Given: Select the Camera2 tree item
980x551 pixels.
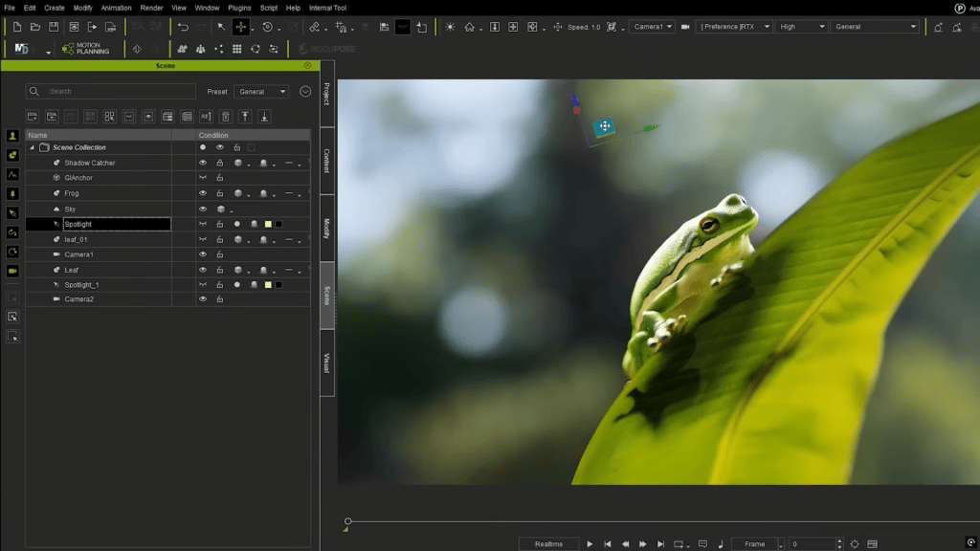Looking at the screenshot, I should pyautogui.click(x=78, y=299).
